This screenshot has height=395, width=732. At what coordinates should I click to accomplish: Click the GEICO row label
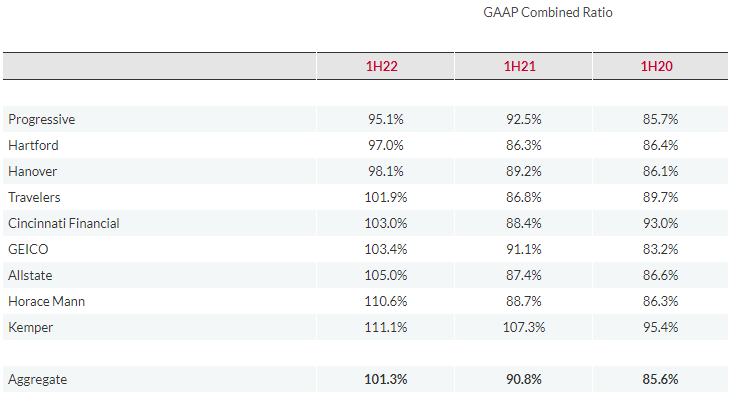click(28, 249)
